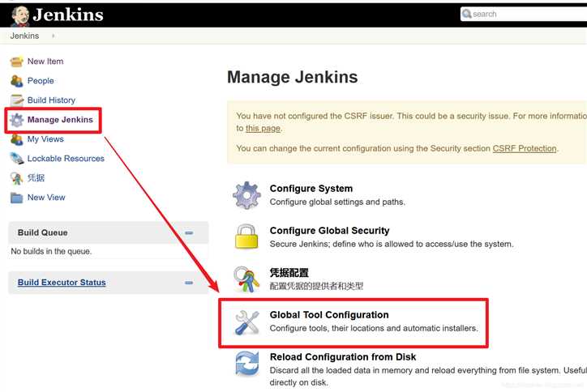Open the People link
The image size is (587, 392).
[x=41, y=81]
